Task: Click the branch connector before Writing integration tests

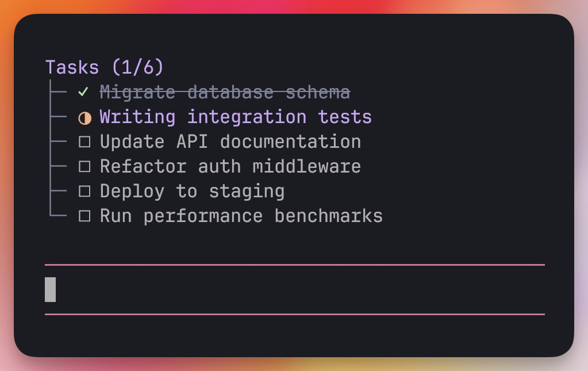Action: pyautogui.click(x=58, y=117)
